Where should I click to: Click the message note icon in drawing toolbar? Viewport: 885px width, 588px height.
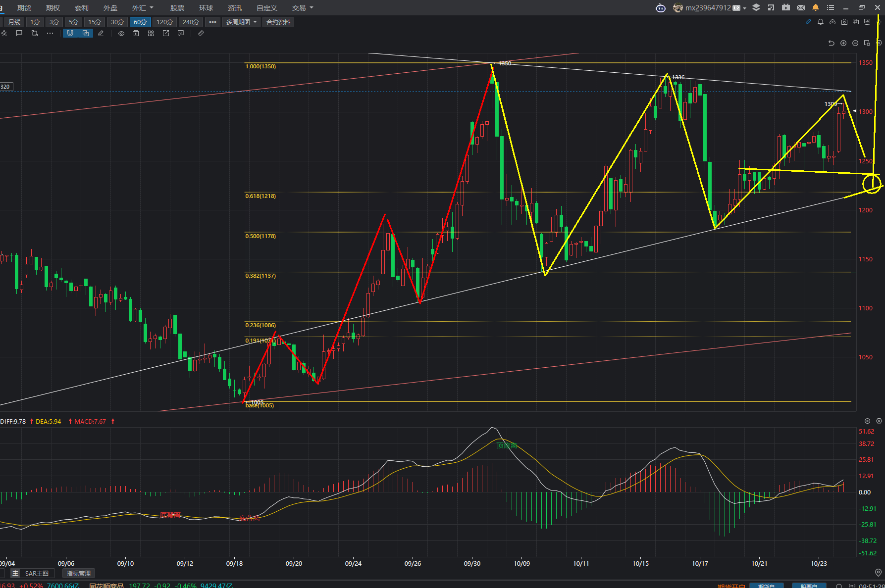tap(181, 33)
